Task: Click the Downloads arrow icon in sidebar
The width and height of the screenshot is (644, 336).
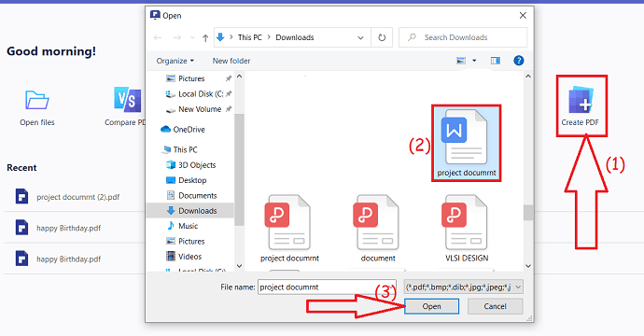Action: (x=171, y=211)
